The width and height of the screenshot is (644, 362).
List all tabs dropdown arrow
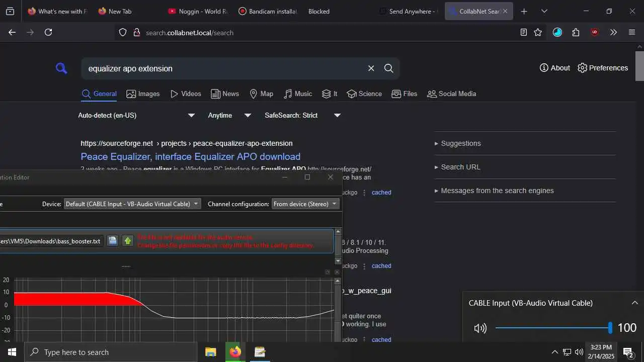(544, 11)
